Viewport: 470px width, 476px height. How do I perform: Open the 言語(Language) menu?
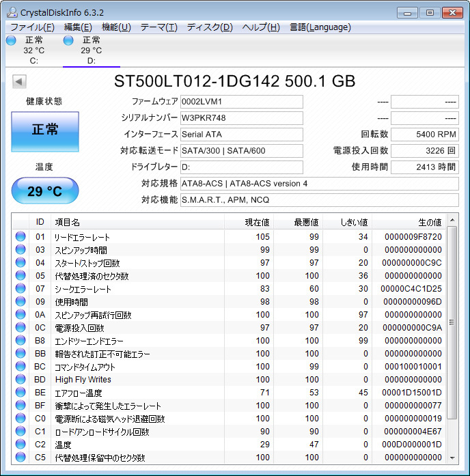[320, 27]
